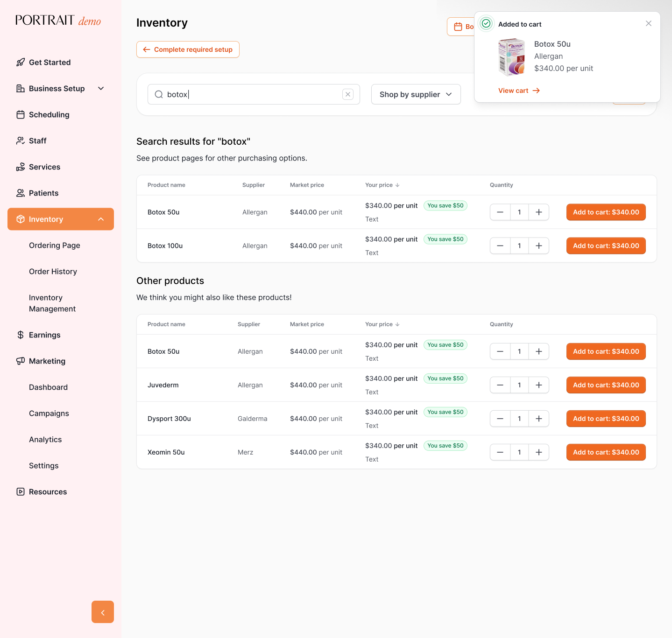The height and width of the screenshot is (638, 672).
Task: Click the Inventory box icon
Action: click(x=21, y=219)
